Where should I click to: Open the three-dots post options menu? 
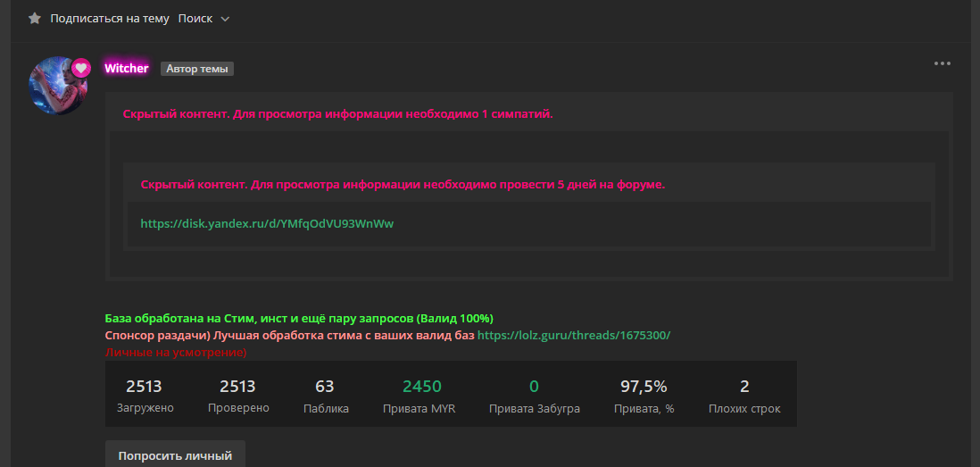[x=942, y=63]
